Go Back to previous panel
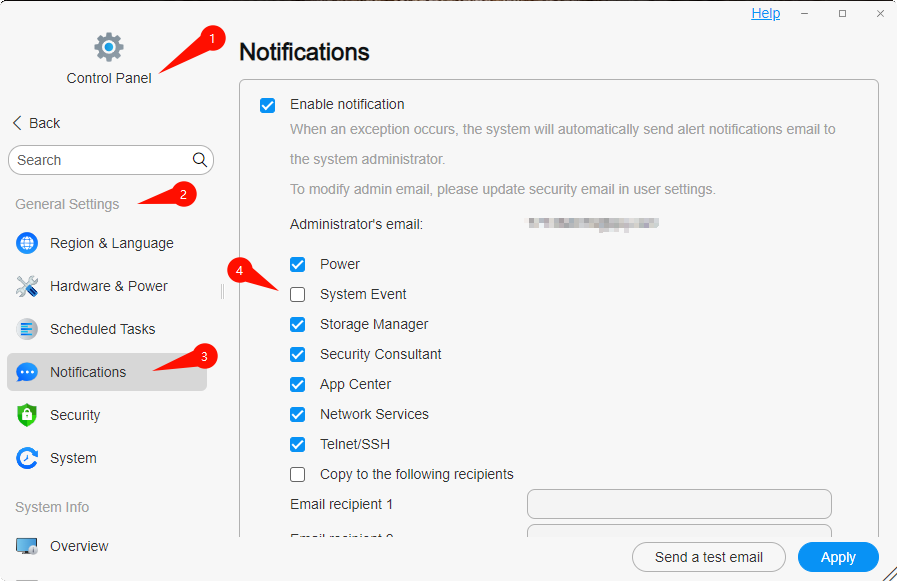 37,123
